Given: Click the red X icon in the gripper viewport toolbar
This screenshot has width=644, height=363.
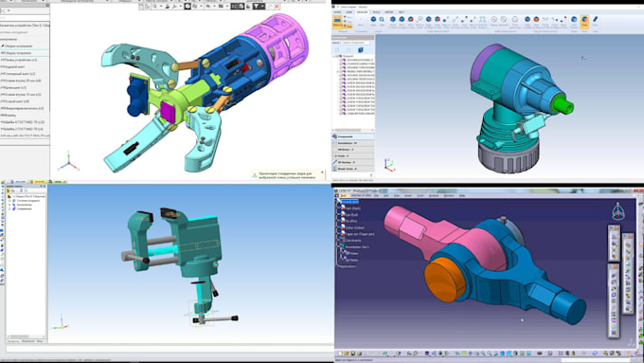Looking at the screenshot, I should click(277, 7).
